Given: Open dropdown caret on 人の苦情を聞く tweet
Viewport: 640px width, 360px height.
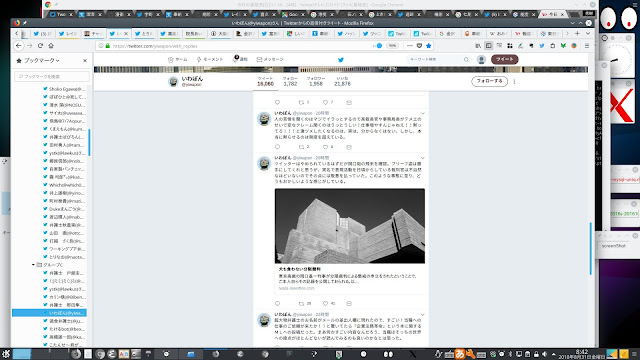Looking at the screenshot, I should tap(422, 113).
